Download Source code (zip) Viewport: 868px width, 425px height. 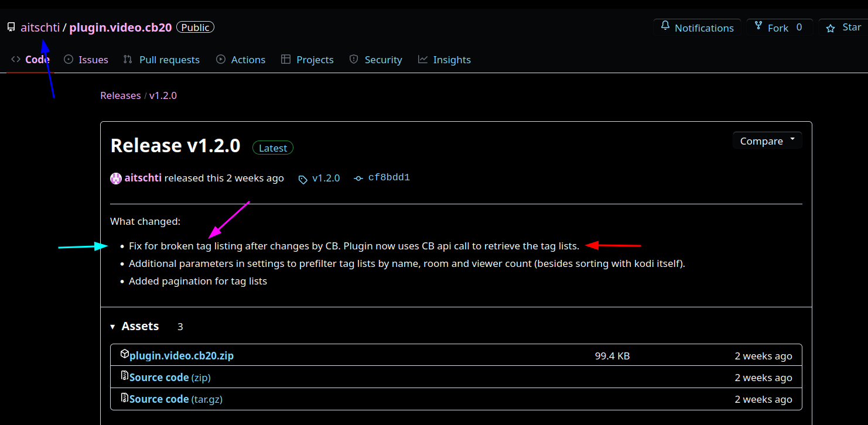pos(170,378)
